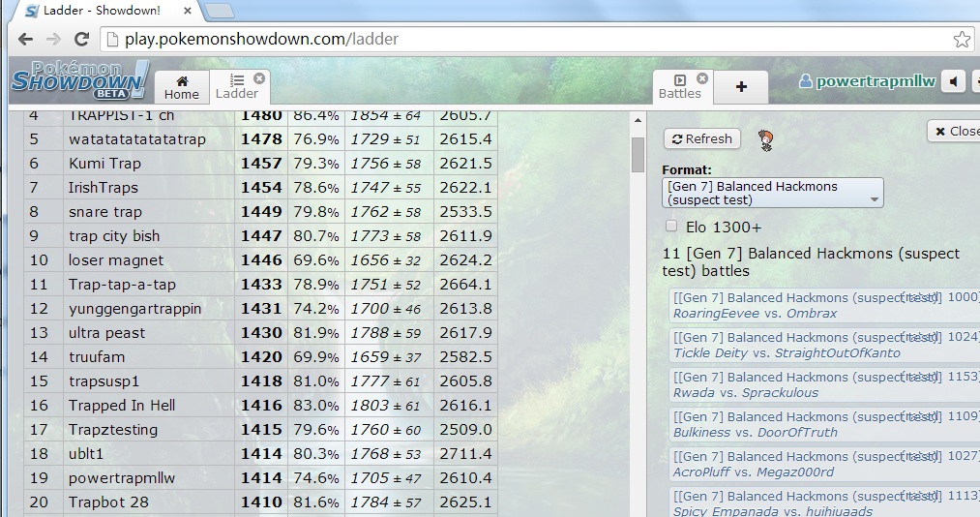Click the trainer avatar sprite
Image resolution: width=980 pixels, height=517 pixels.
pos(765,140)
